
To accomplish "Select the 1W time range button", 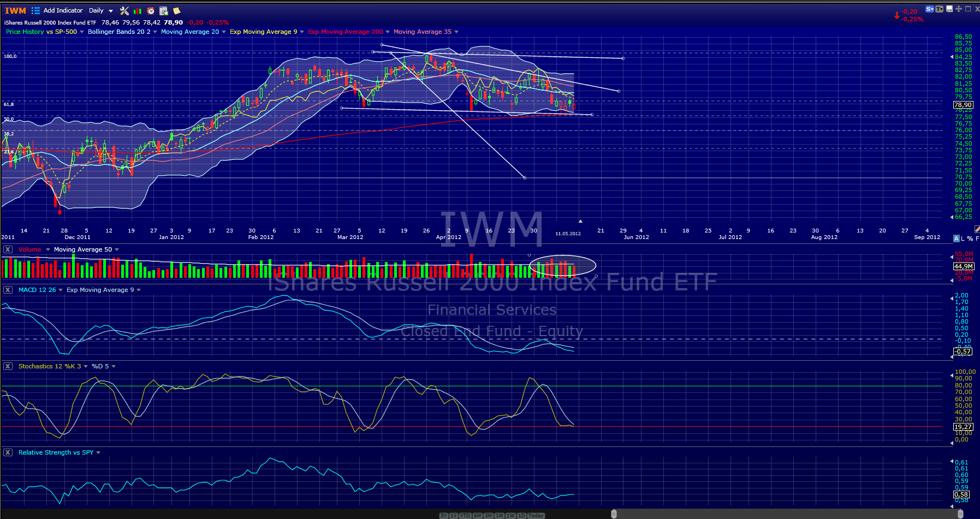I will 510,516.
